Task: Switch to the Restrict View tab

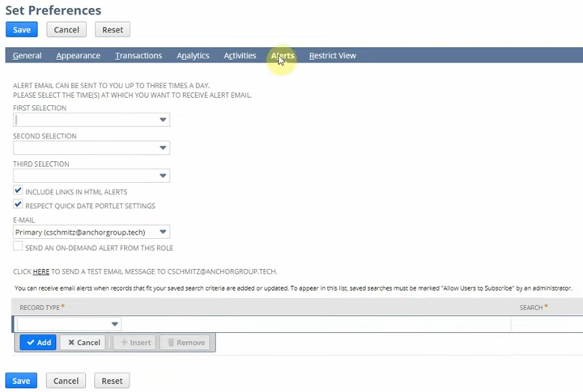Action: click(x=333, y=55)
